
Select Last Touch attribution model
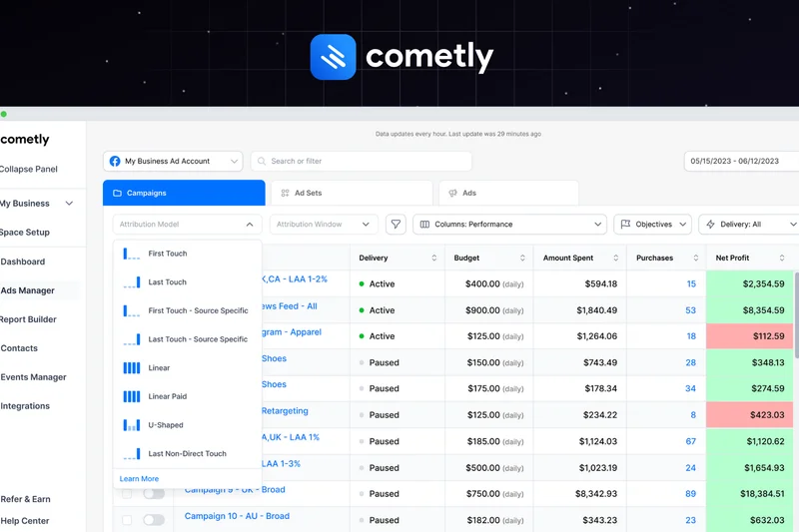click(x=187, y=282)
